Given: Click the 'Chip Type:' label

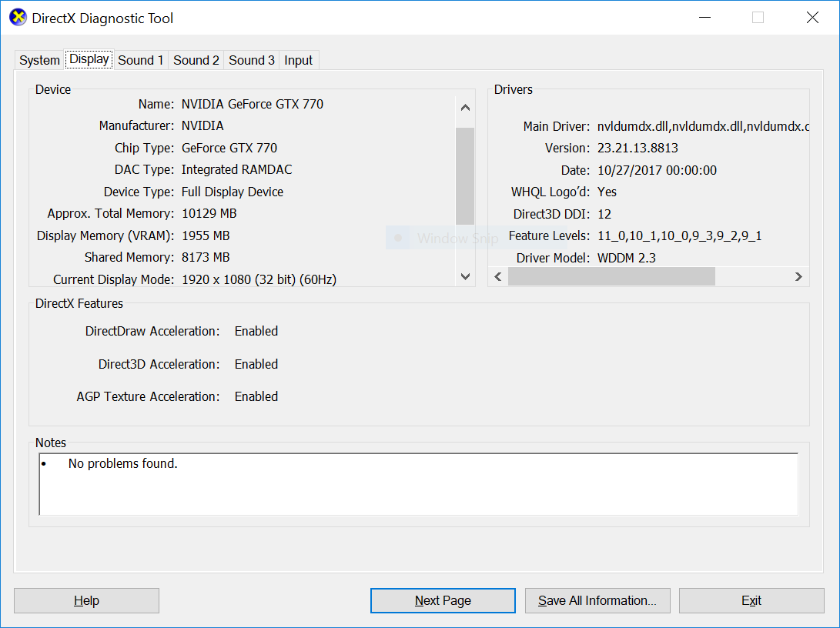Looking at the screenshot, I should tap(144, 148).
